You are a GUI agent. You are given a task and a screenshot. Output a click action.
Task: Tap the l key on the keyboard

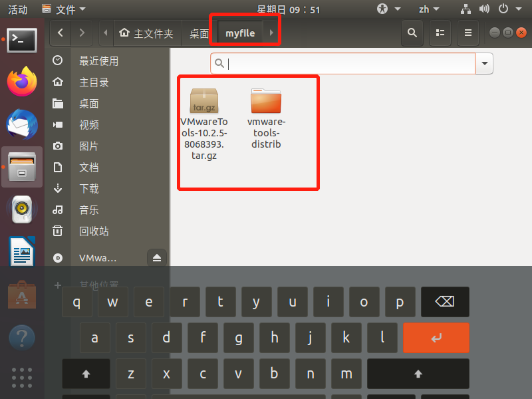pos(382,338)
